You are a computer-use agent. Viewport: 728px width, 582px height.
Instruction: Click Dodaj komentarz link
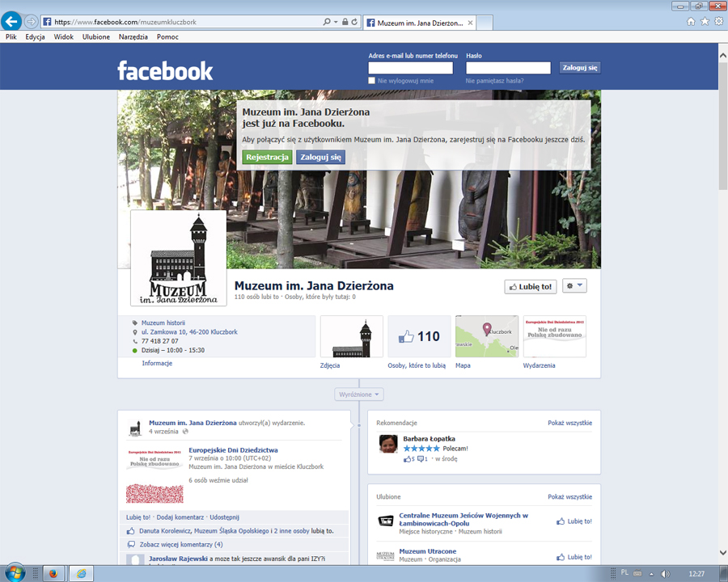[180, 517]
